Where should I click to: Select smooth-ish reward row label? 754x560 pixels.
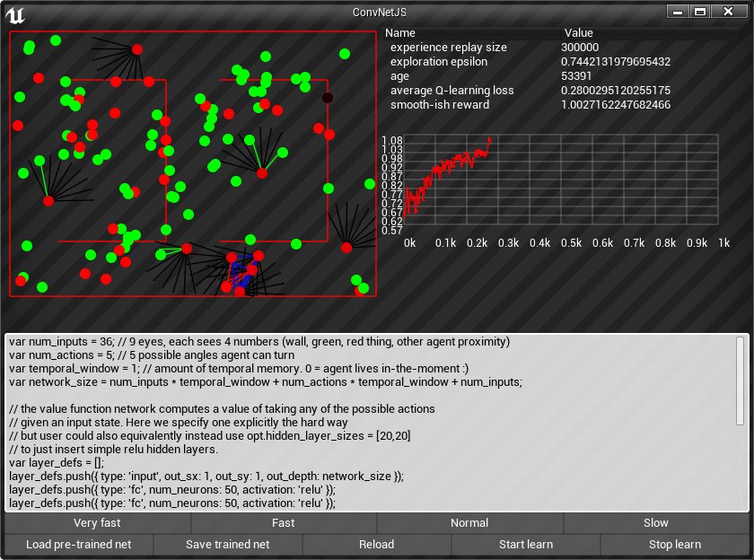tap(440, 105)
